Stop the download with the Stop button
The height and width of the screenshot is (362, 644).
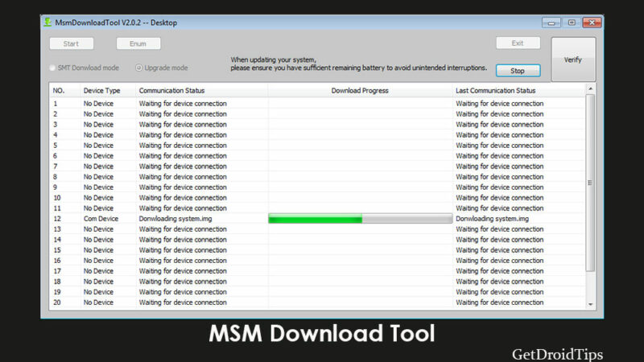(518, 71)
